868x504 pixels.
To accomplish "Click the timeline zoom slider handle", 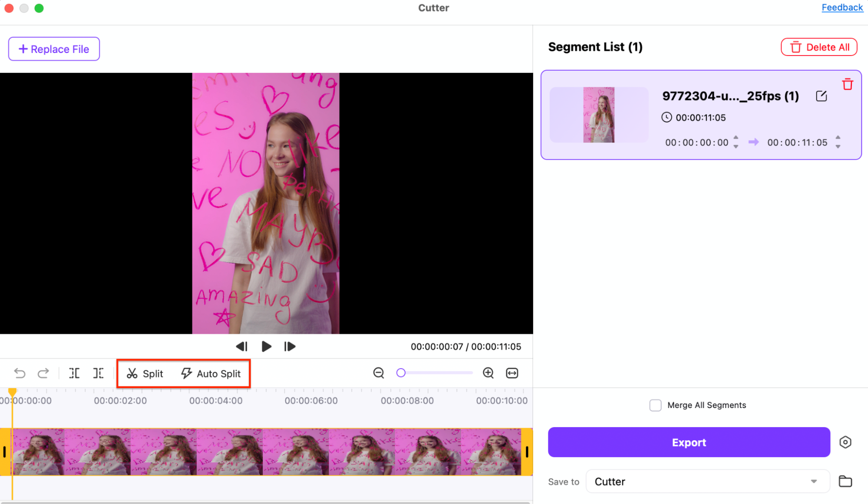I will coord(401,373).
